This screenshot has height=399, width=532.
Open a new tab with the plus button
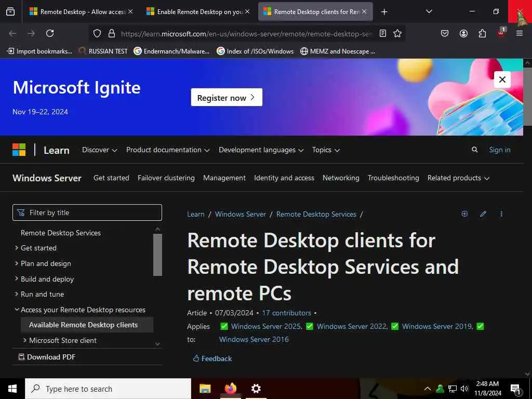(384, 12)
